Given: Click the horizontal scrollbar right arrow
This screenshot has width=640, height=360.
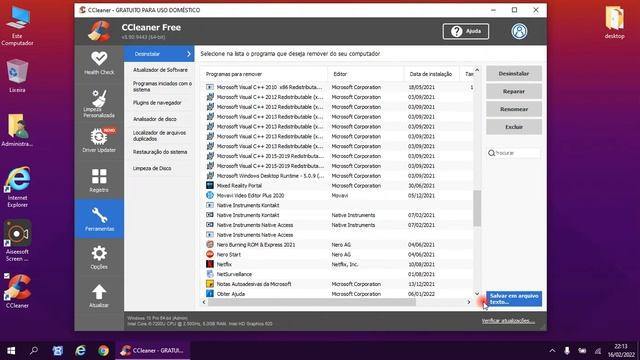Looking at the screenshot, I should click(x=469, y=302).
